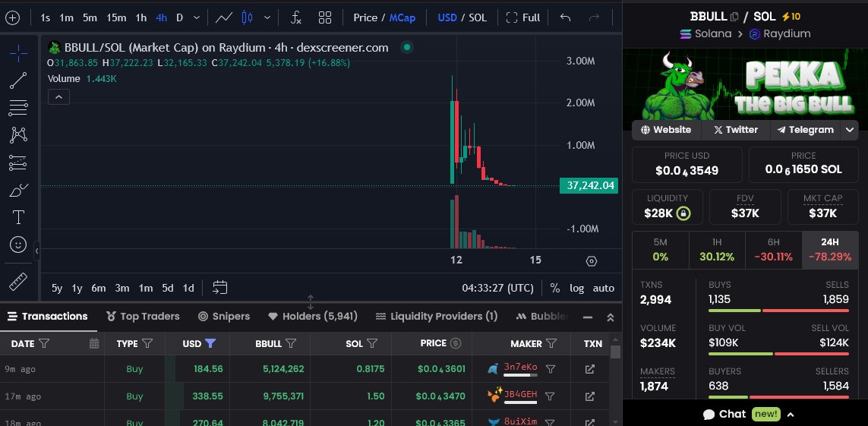Toggle log scale on chart
Image resolution: width=868 pixels, height=426 pixels.
577,288
